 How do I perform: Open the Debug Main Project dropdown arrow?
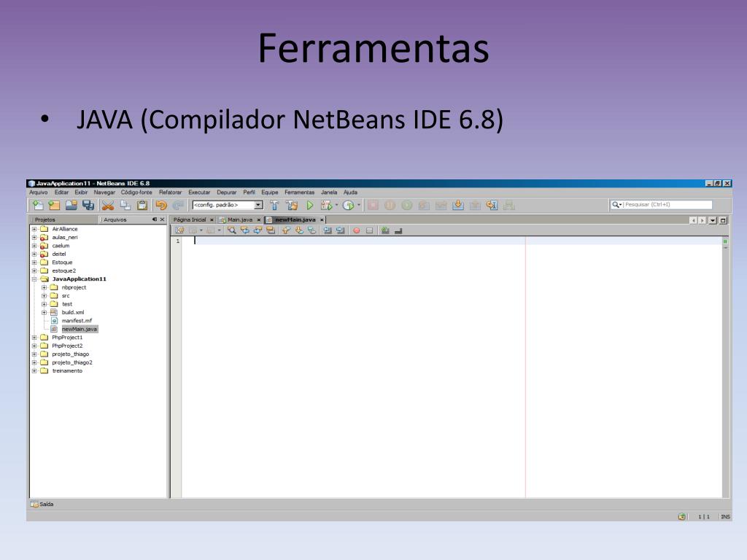point(336,205)
